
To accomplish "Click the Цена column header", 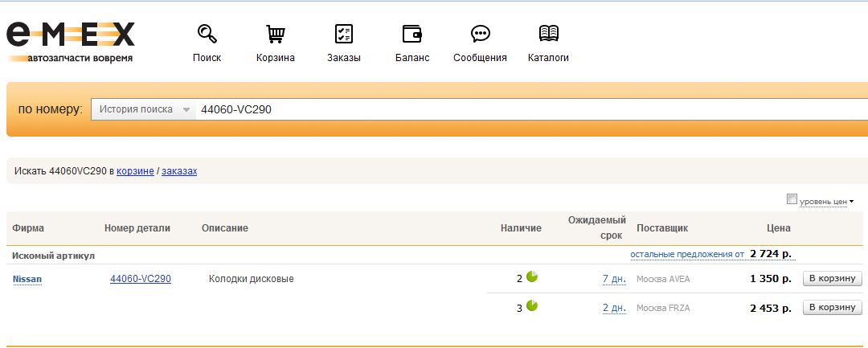I will pos(778,228).
